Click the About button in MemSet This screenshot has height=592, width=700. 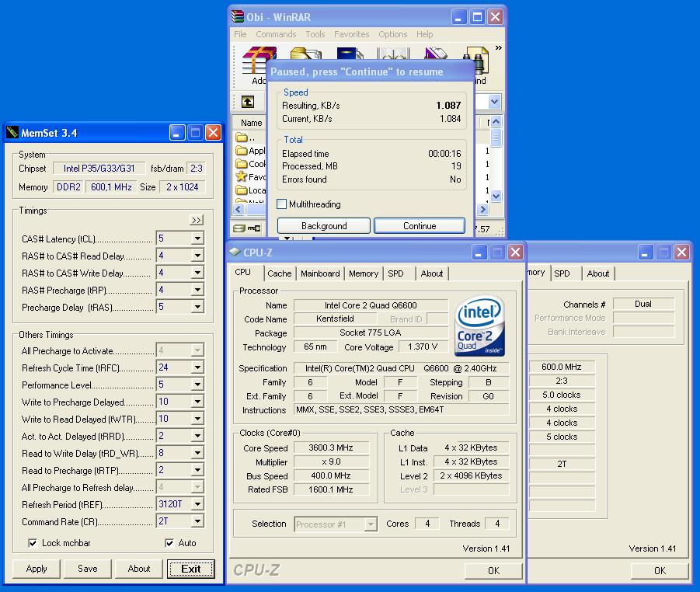click(x=139, y=569)
